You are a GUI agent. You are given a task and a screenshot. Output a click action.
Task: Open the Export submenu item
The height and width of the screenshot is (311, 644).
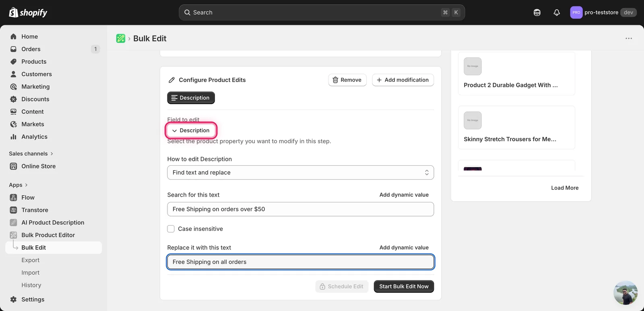[31, 260]
